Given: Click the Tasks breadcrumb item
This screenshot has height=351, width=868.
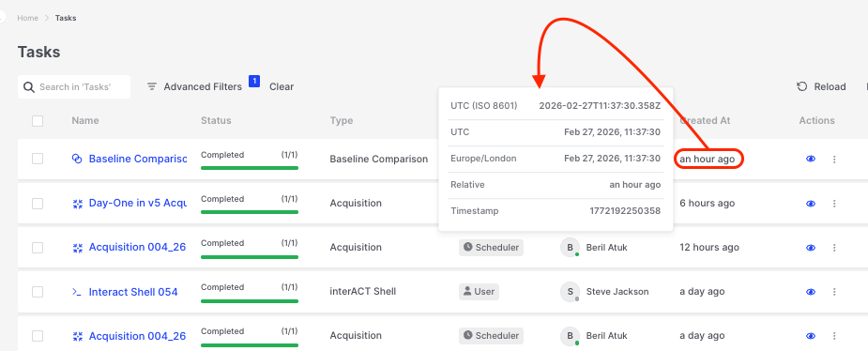Looking at the screenshot, I should point(66,18).
